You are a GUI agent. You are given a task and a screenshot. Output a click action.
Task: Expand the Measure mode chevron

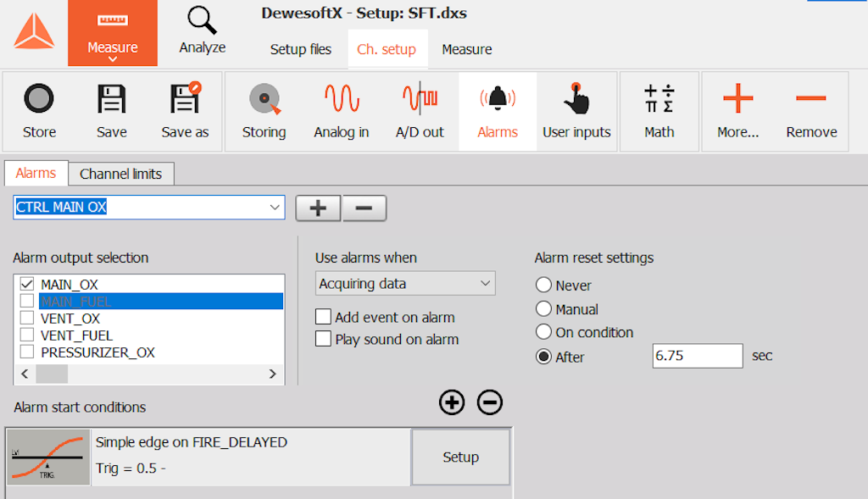pyautogui.click(x=113, y=59)
